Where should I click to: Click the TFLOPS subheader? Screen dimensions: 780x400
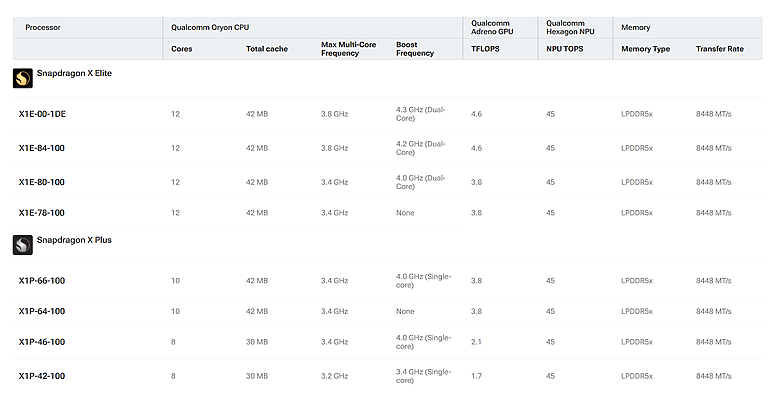(485, 49)
